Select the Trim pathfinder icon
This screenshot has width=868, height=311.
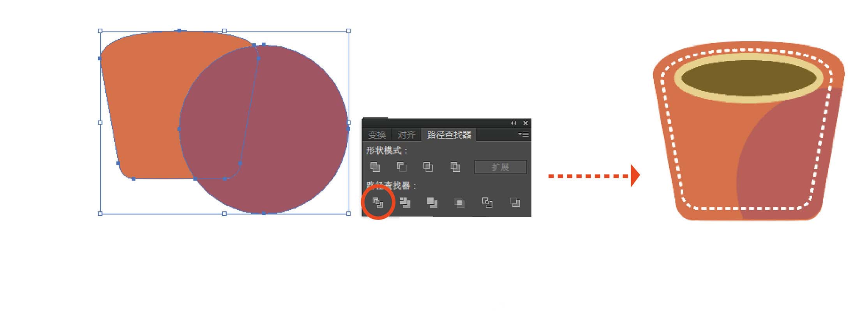tap(405, 202)
